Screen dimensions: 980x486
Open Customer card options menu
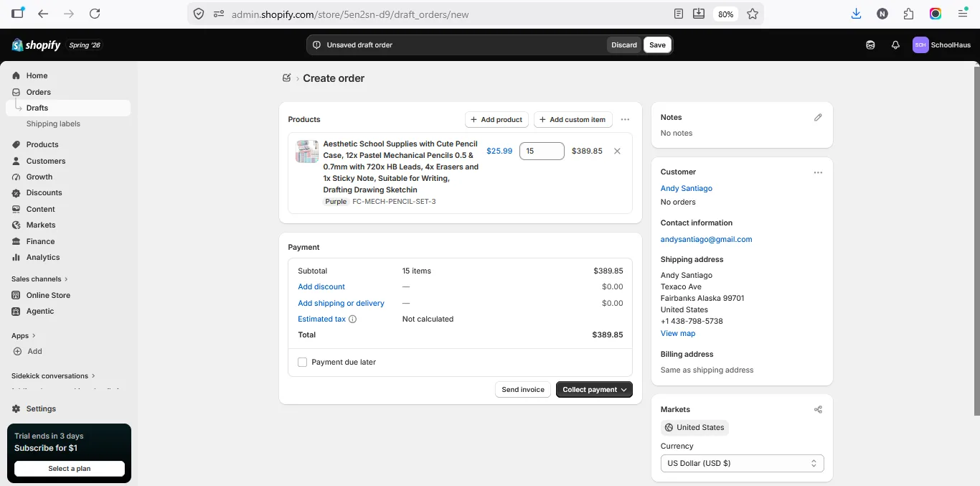point(818,172)
